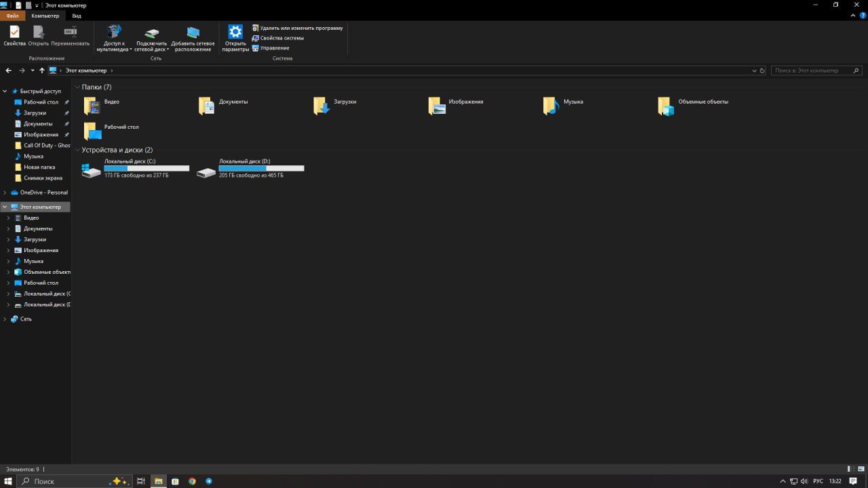Collapse the Этот компьютер tree node
Image resolution: width=868 pixels, height=488 pixels.
pyautogui.click(x=5, y=207)
